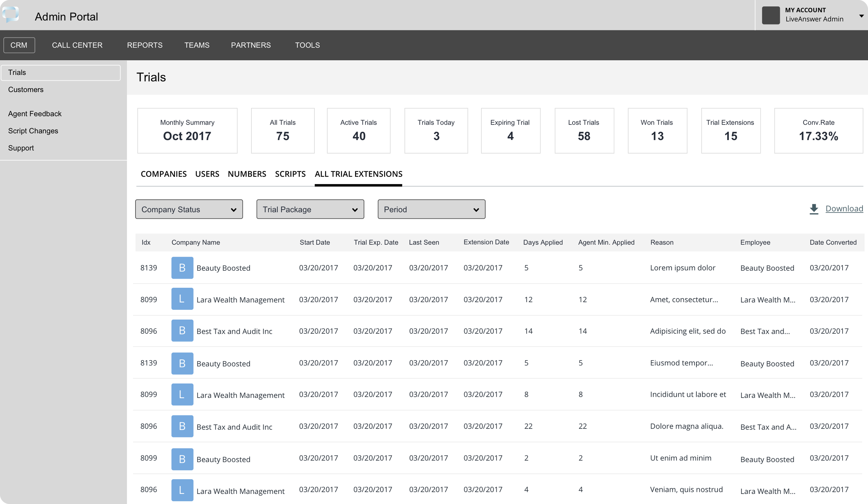
Task: Open the CALL CENTER menu
Action: 77,45
